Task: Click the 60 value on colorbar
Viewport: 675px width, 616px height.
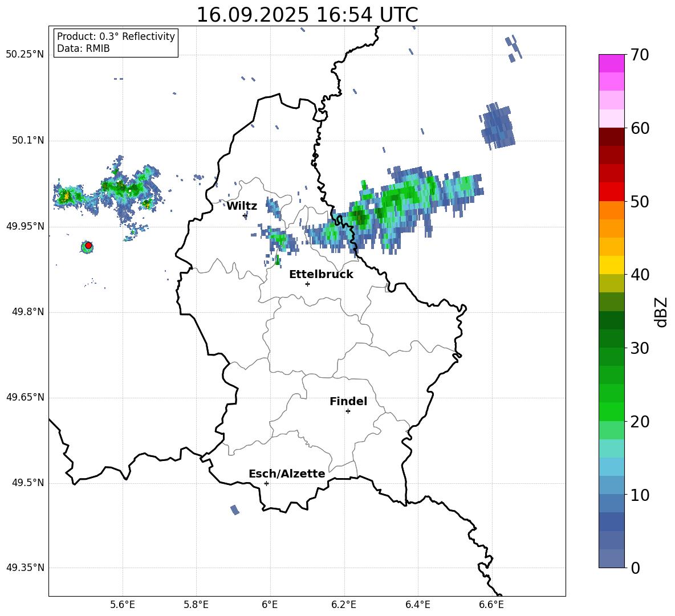Action: point(640,128)
